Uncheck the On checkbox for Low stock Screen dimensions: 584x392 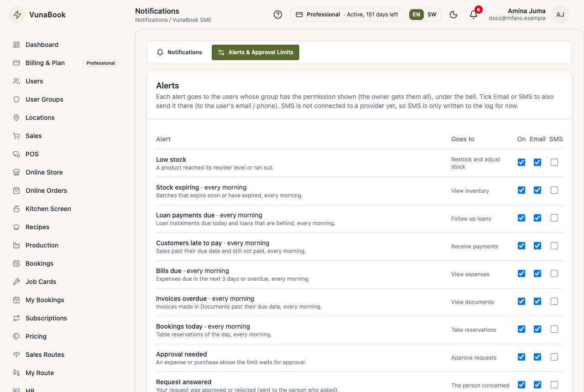tap(521, 162)
